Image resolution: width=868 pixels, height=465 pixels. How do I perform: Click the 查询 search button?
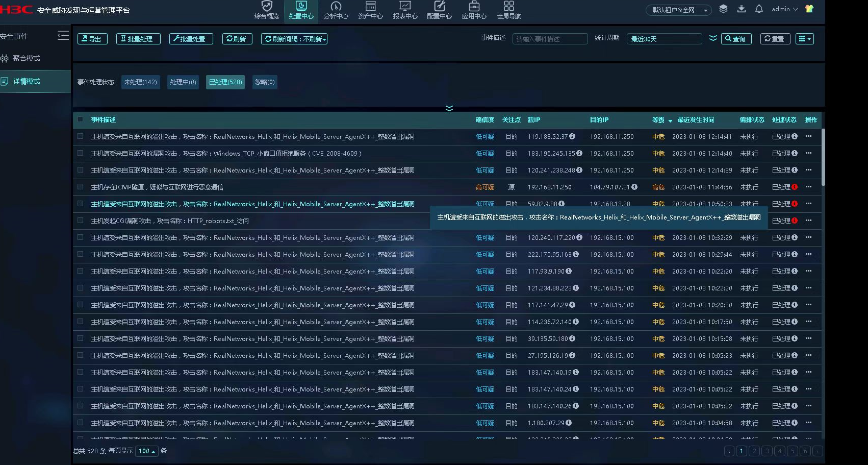(736, 39)
